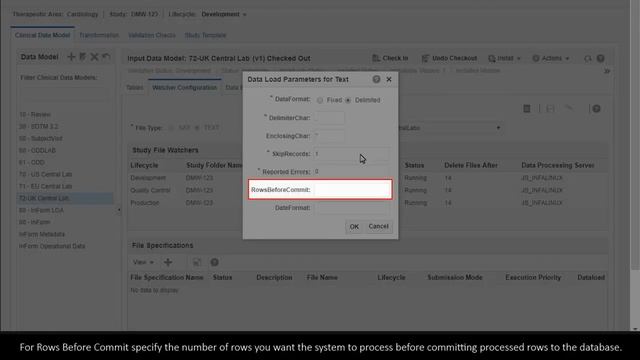Image resolution: width=640 pixels, height=360 pixels.
Task: Click the pencil edit icon in the watcher toolbar
Action: 569,109
